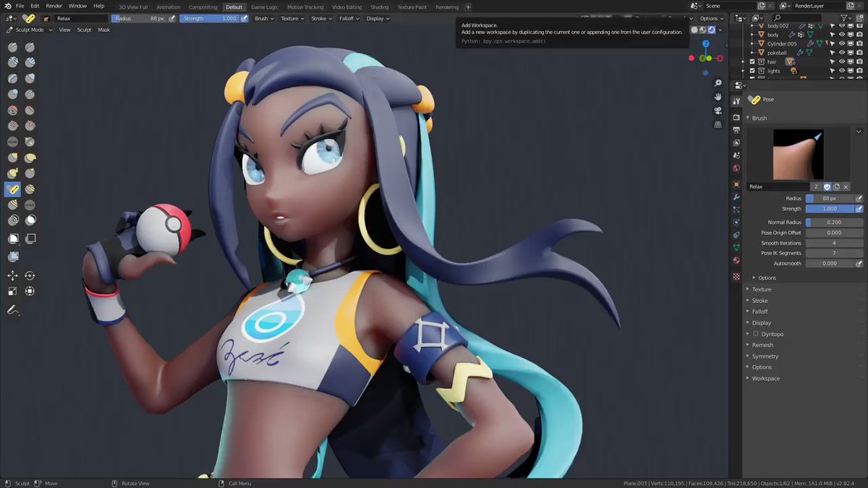Toggle the hair collection checkbox
Viewport: 868px width, 488px height.
(752, 62)
